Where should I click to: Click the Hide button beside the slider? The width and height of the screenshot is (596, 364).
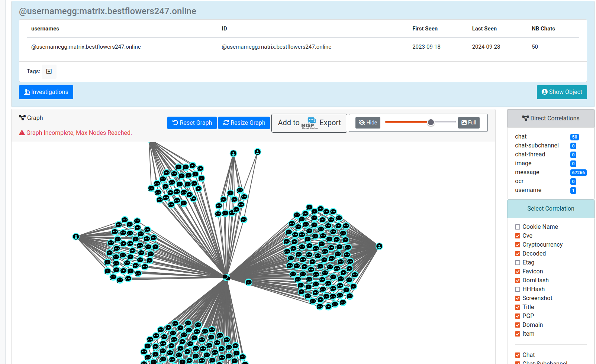(368, 123)
